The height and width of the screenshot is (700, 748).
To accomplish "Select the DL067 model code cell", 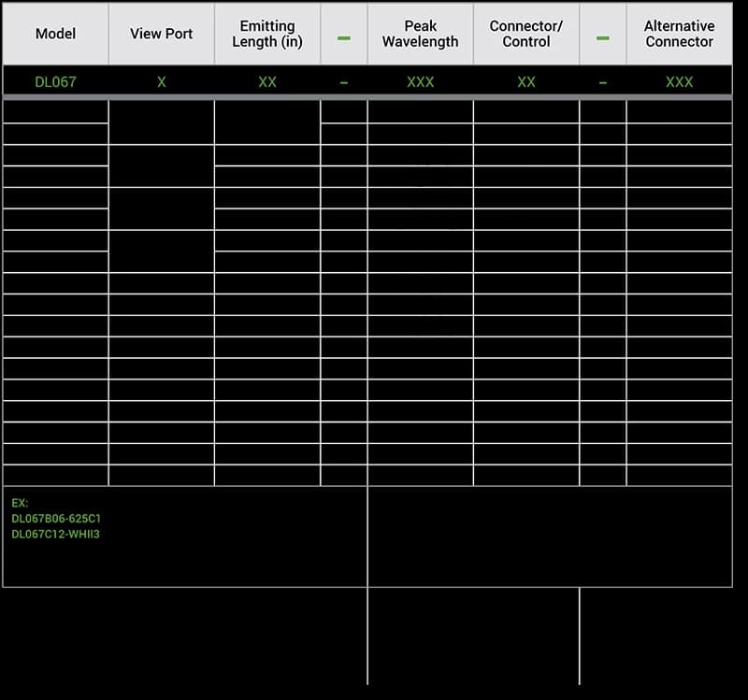I will click(55, 82).
